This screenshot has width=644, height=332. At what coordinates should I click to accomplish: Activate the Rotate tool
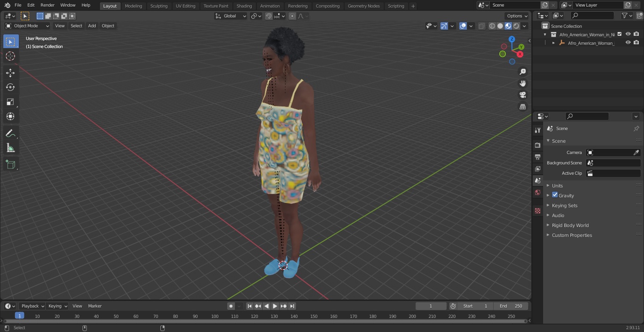click(x=10, y=87)
